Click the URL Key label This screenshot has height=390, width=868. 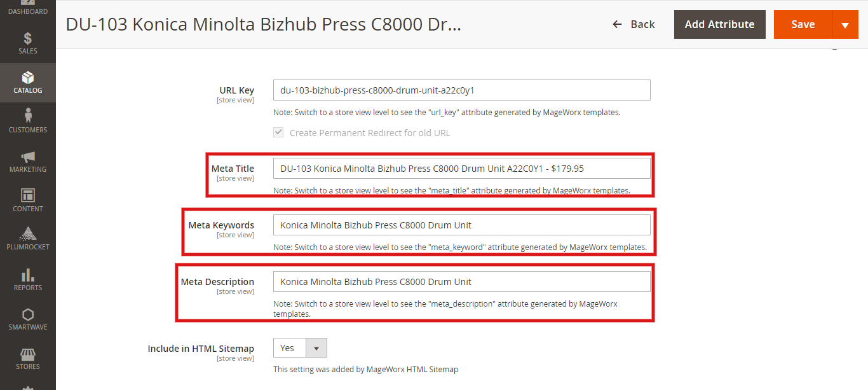(x=237, y=90)
